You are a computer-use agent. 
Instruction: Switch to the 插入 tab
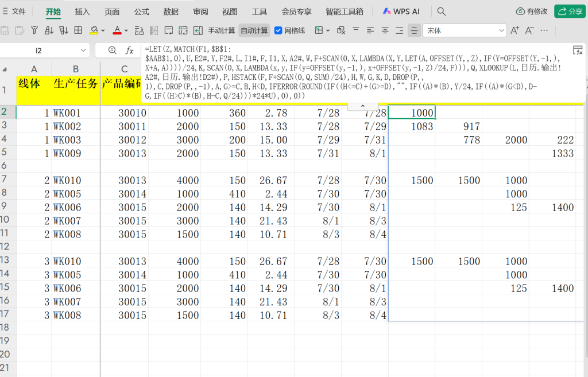coord(83,11)
